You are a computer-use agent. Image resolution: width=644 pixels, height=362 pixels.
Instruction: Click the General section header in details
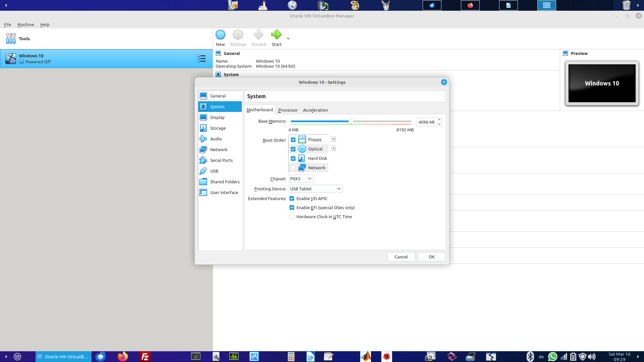pyautogui.click(x=232, y=53)
